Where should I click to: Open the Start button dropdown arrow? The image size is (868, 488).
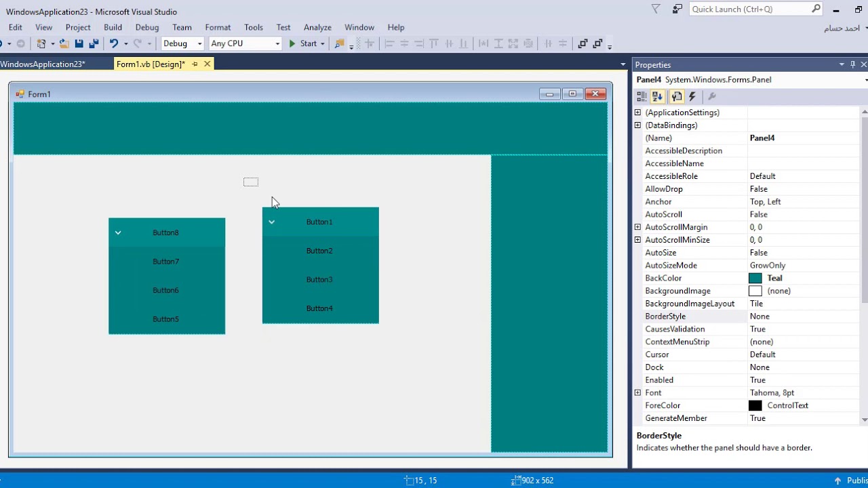click(323, 43)
